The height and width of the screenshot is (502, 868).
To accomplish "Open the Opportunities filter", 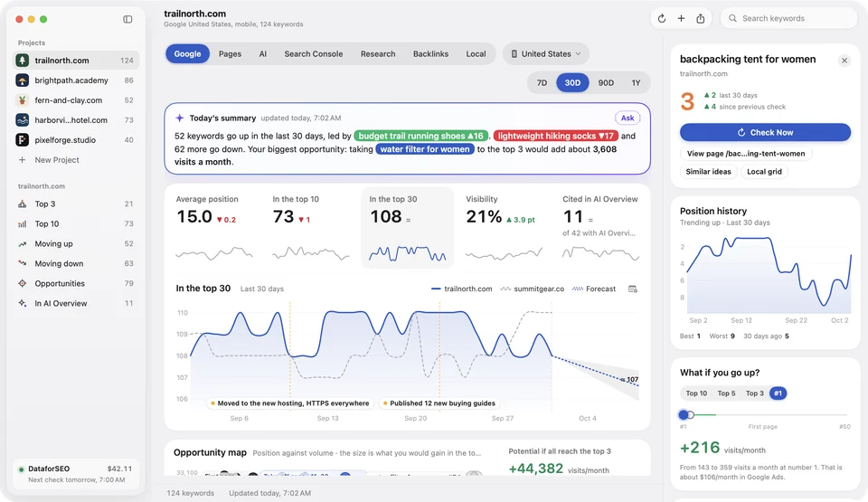I will pyautogui.click(x=76, y=284).
